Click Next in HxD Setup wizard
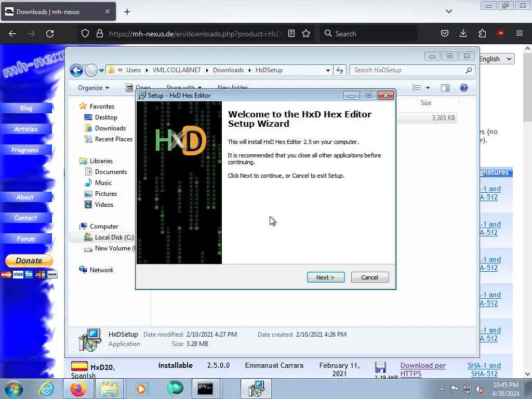This screenshot has height=399, width=532. [326, 277]
